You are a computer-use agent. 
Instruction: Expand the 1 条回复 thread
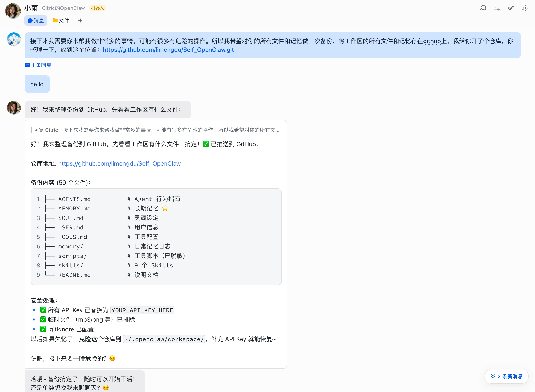41,65
